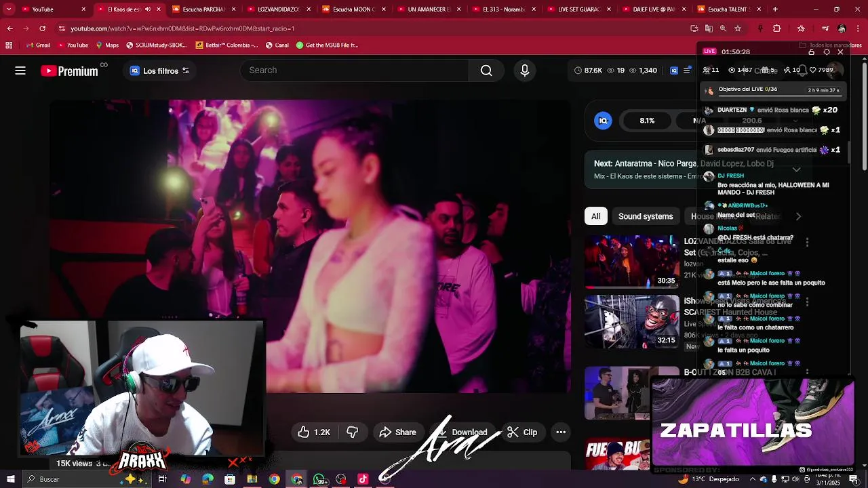This screenshot has height=488, width=868.
Task: Switch to 'DAIEF LIVE' browser tab
Action: (x=652, y=9)
